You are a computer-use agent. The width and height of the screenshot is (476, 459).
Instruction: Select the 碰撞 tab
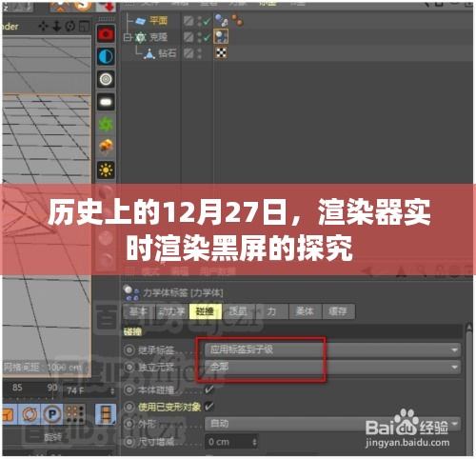[205, 311]
